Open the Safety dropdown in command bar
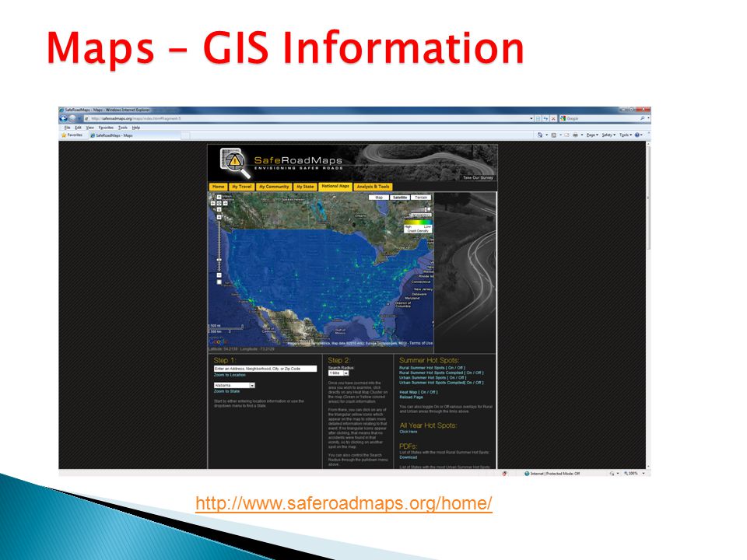The image size is (747, 560). [x=608, y=135]
